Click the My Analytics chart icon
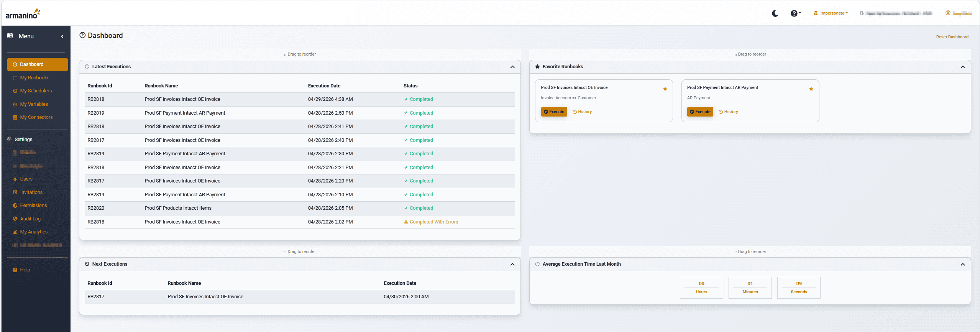The height and width of the screenshot is (332, 980). pos(15,232)
